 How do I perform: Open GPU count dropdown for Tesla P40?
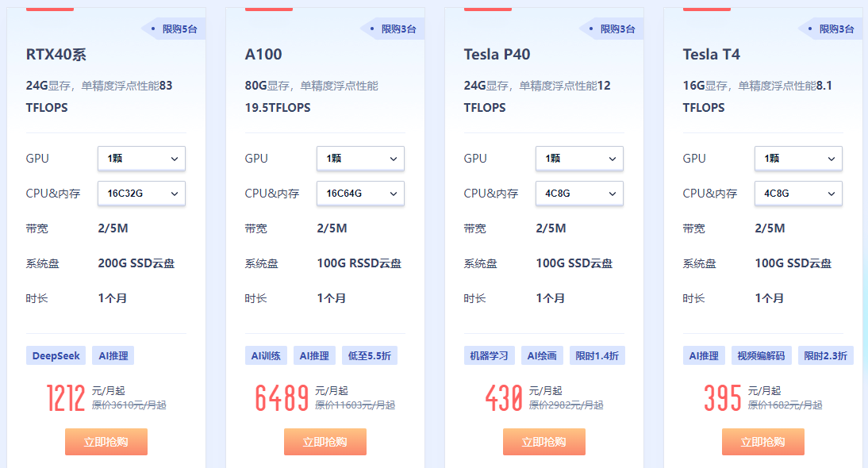click(x=579, y=159)
